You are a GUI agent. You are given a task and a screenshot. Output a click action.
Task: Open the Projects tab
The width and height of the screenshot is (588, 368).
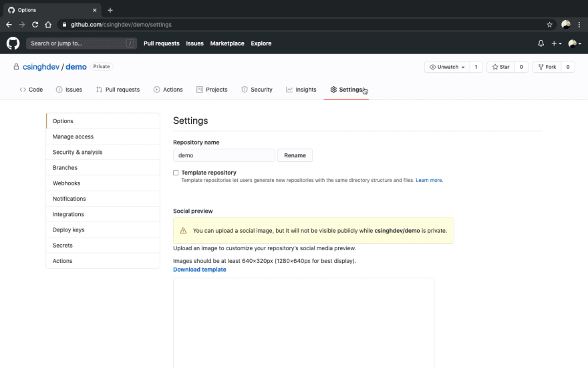tap(212, 90)
